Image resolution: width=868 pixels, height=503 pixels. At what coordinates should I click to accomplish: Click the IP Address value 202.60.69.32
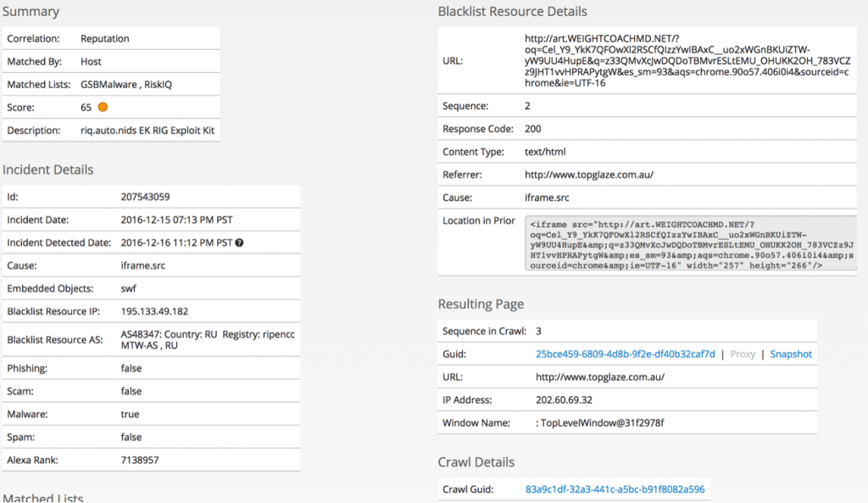(x=564, y=400)
